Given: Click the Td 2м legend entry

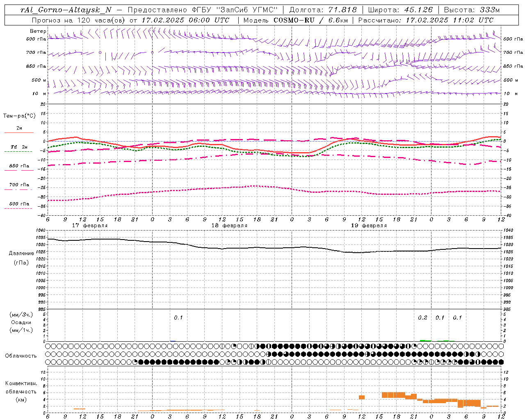Looking at the screenshot, I should click(x=19, y=147).
